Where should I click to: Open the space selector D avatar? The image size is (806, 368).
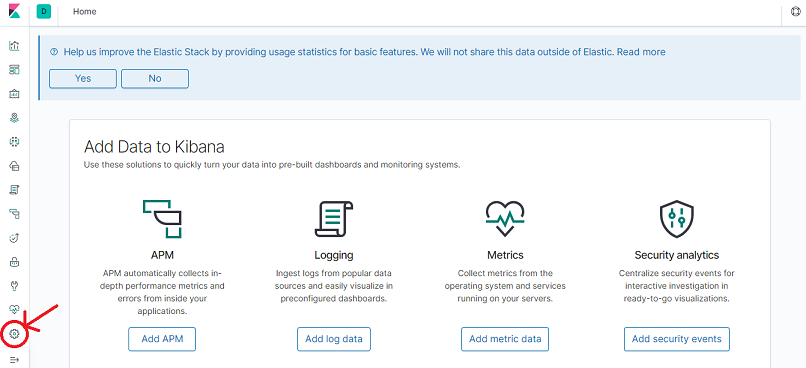pos(44,11)
